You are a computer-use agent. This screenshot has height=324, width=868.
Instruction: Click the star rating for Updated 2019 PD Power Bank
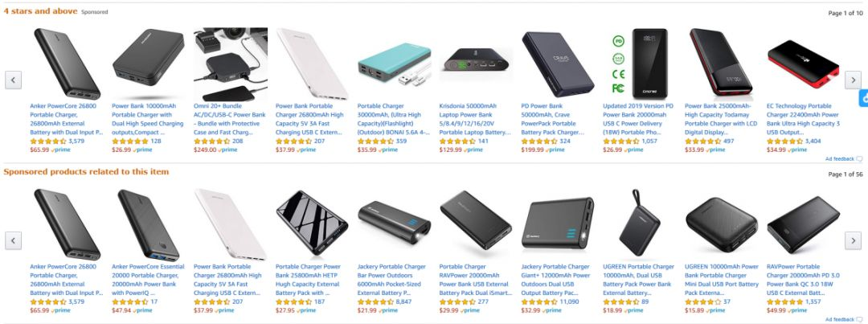pyautogui.click(x=620, y=141)
